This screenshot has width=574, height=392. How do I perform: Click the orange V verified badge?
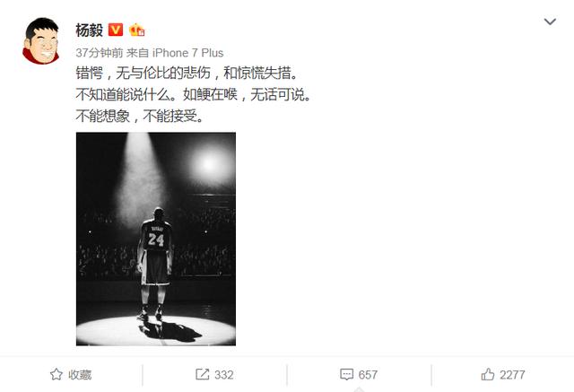(116, 30)
